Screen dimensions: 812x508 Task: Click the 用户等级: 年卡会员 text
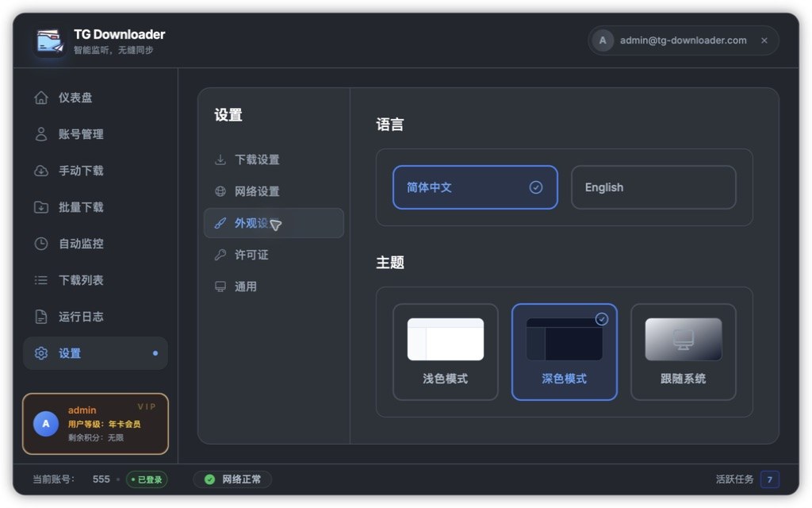pyautogui.click(x=104, y=424)
